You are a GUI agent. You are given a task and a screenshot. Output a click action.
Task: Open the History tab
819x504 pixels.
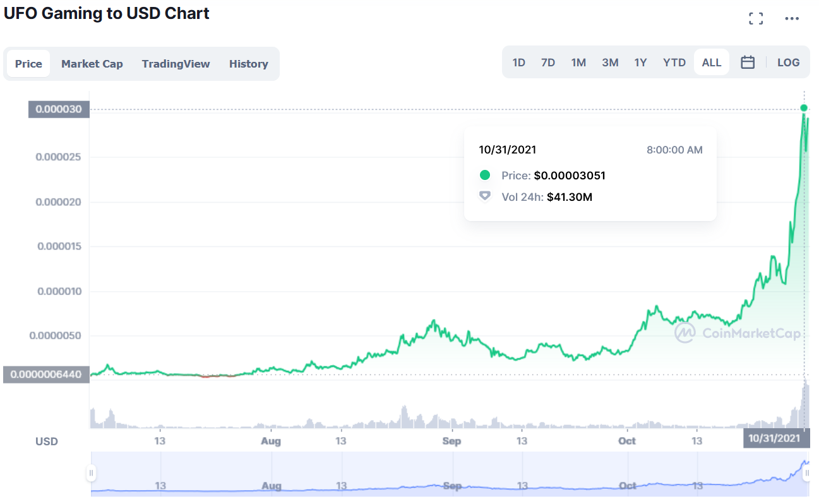tap(249, 64)
